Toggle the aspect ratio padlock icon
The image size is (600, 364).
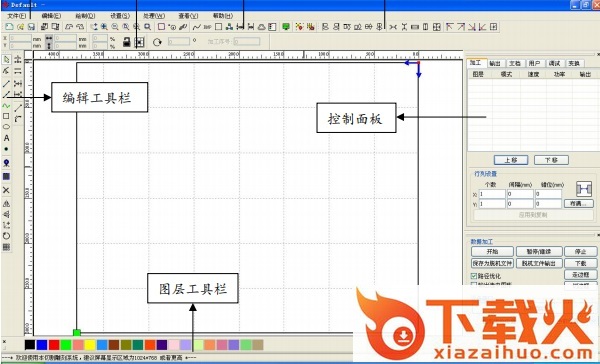tap(127, 42)
